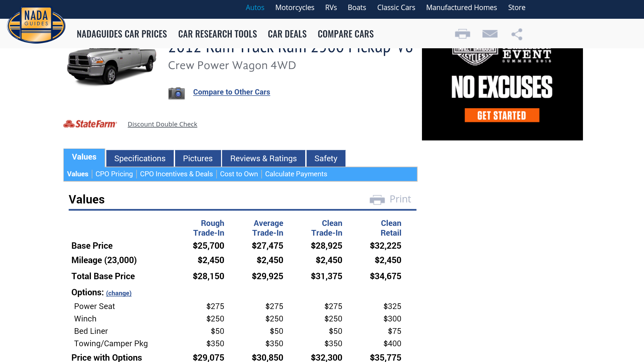Click the NADA Guides logo
The image size is (644, 362).
(x=36, y=25)
